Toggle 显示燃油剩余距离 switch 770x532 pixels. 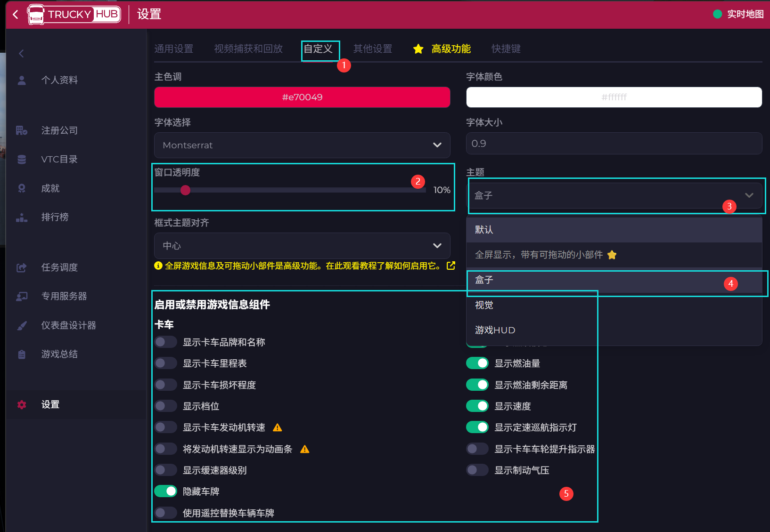coord(477,385)
